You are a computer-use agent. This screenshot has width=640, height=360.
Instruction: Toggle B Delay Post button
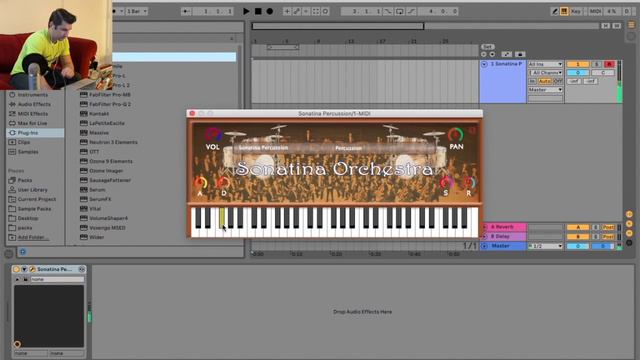click(608, 236)
